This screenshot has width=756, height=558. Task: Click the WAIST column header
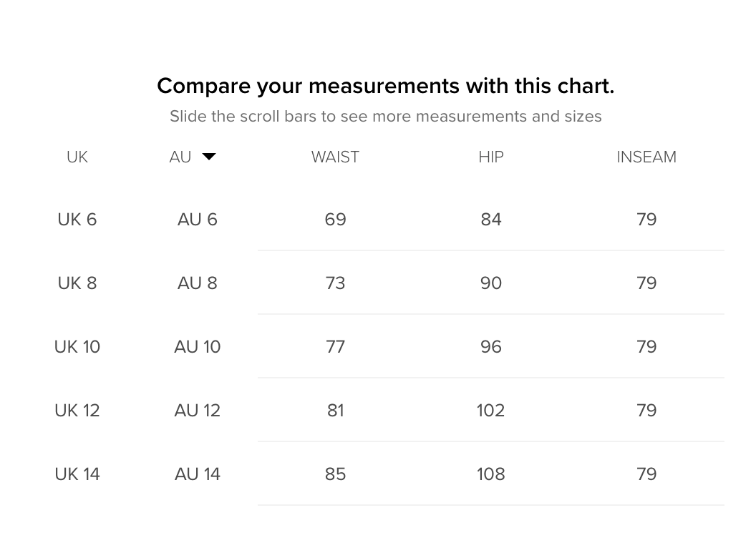pos(335,157)
